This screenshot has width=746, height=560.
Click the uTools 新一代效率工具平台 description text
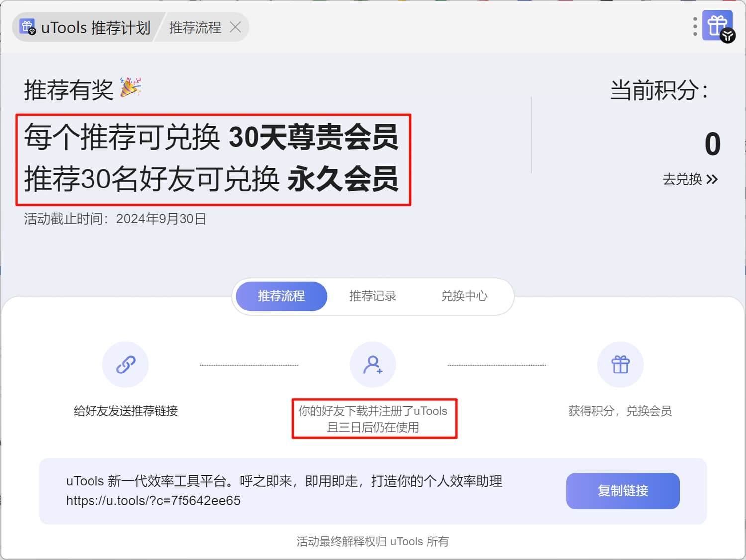click(284, 481)
